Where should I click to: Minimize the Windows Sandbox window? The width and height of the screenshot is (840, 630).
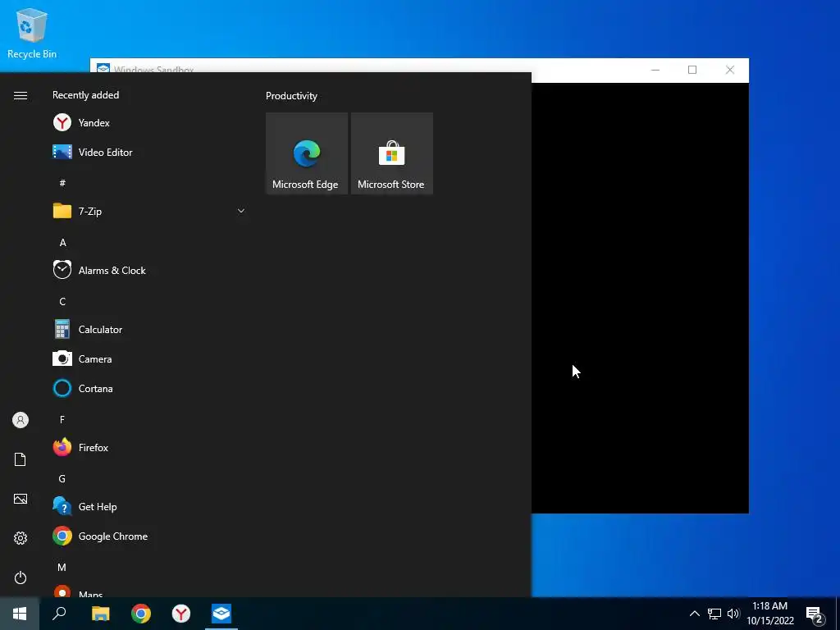[x=655, y=70]
